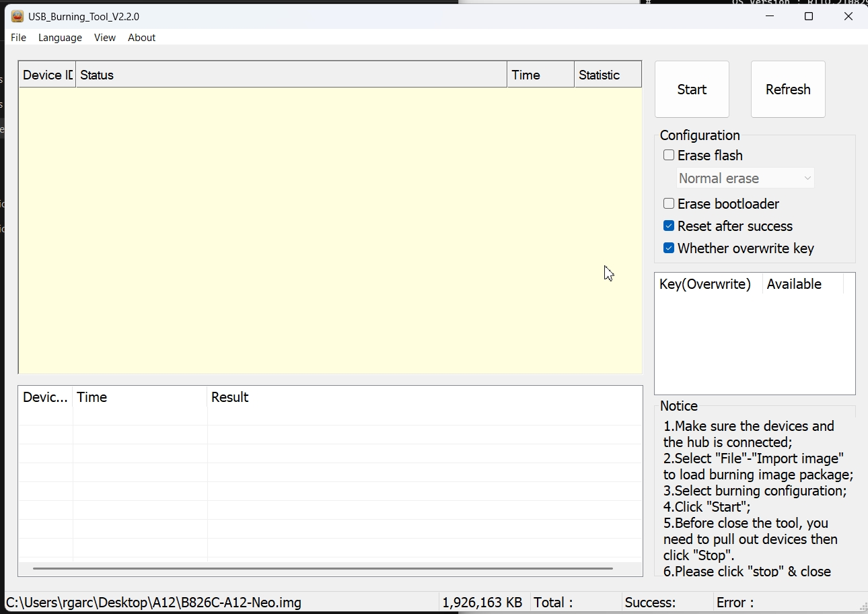Click notice step 4.Click "Start" text
This screenshot has height=614, width=868.
point(707,507)
